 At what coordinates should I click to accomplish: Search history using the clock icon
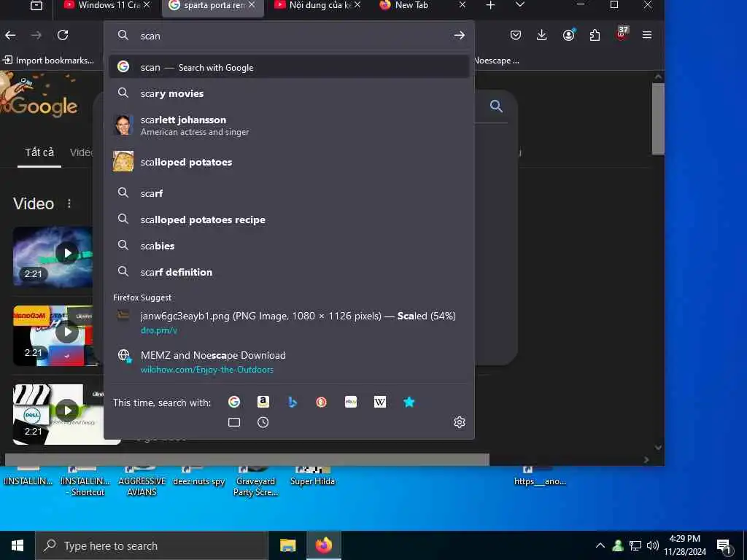pyautogui.click(x=263, y=422)
